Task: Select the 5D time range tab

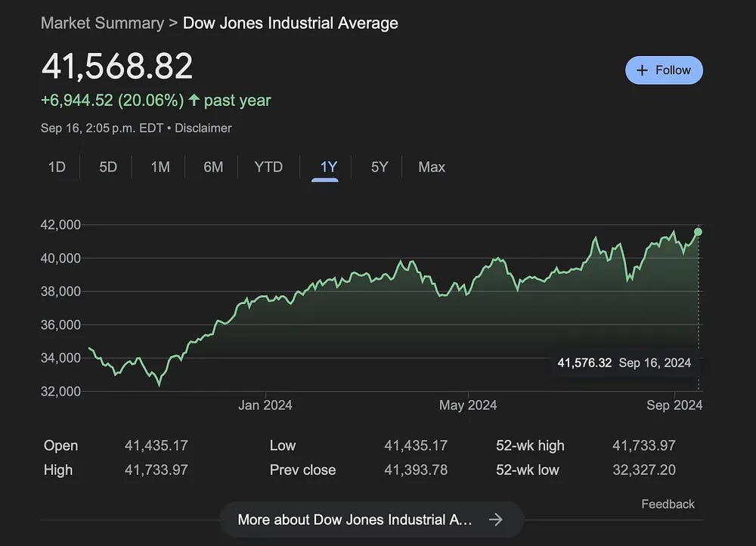Action: [x=108, y=167]
